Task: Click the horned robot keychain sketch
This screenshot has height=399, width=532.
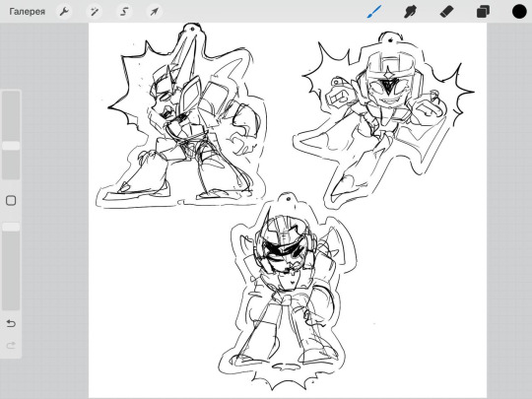Action: click(x=181, y=115)
